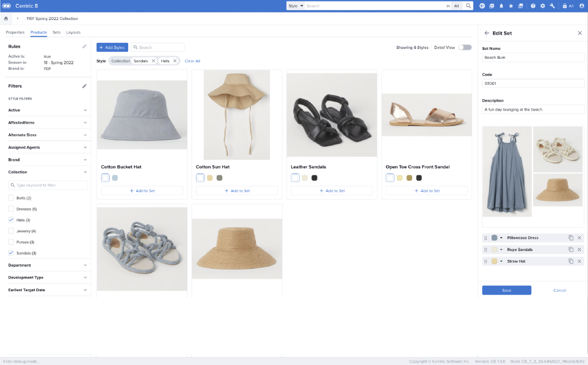Expand the Straw Hat color dropdown

point(501,261)
